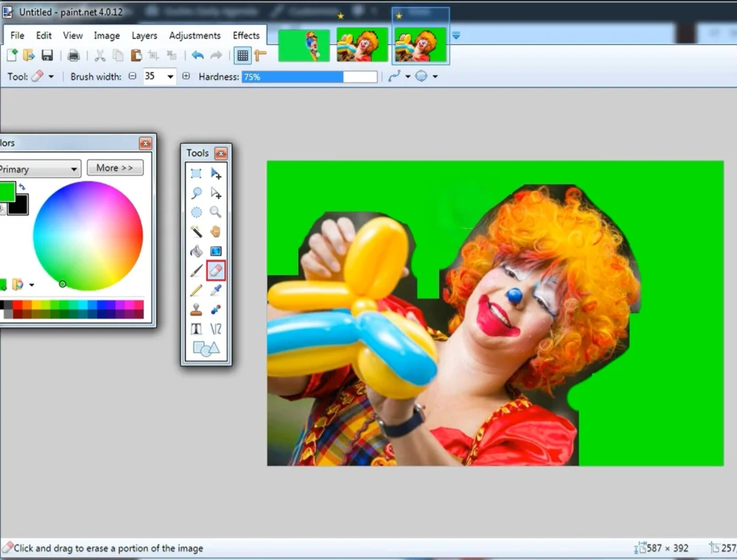
Task: Select the clown image thumbnail in the title bar
Action: tap(362, 45)
